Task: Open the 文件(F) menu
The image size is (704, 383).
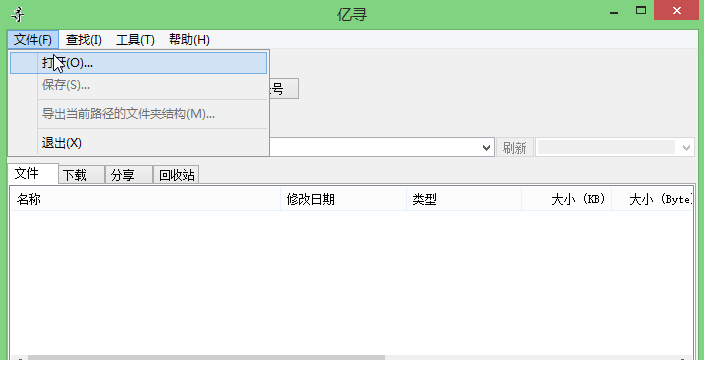Action: [33, 40]
